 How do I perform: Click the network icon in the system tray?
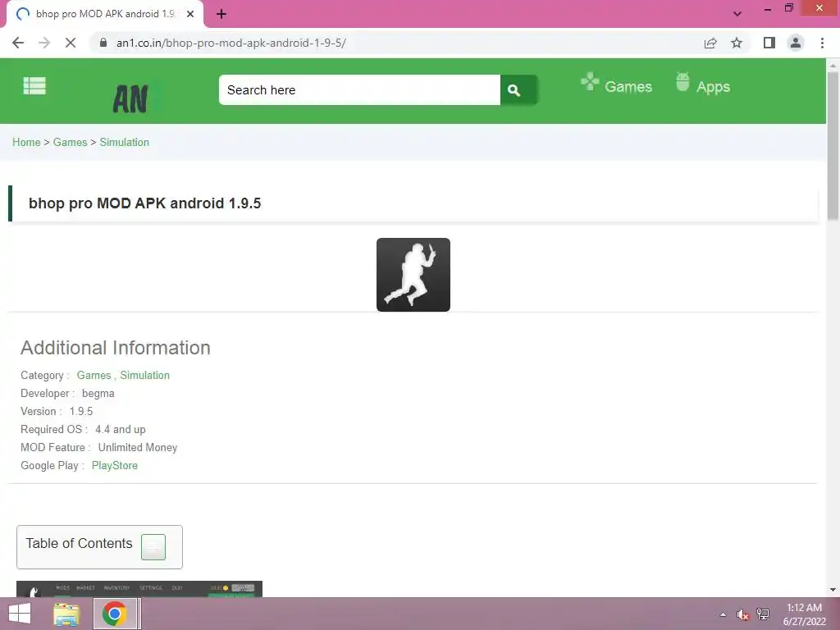[x=763, y=614]
